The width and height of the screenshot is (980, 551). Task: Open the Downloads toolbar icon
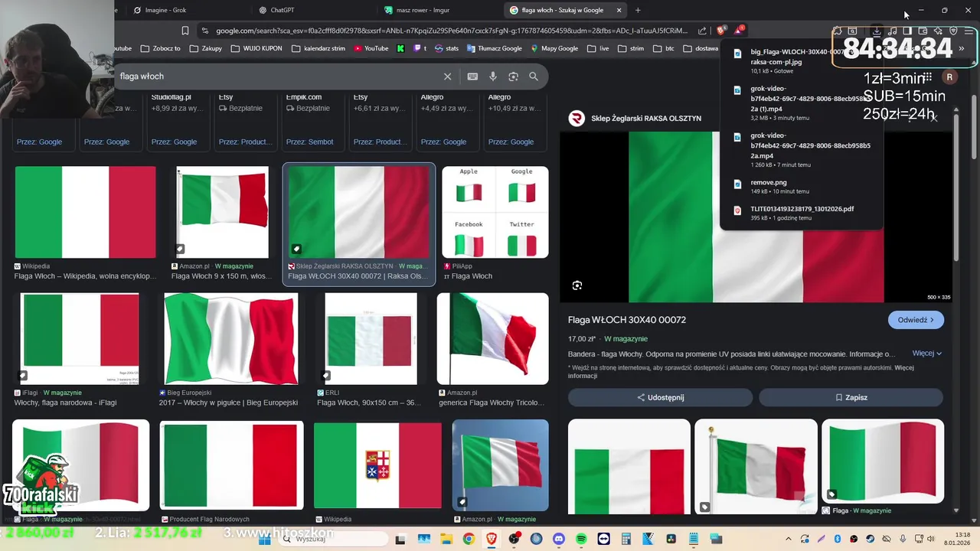coord(876,31)
